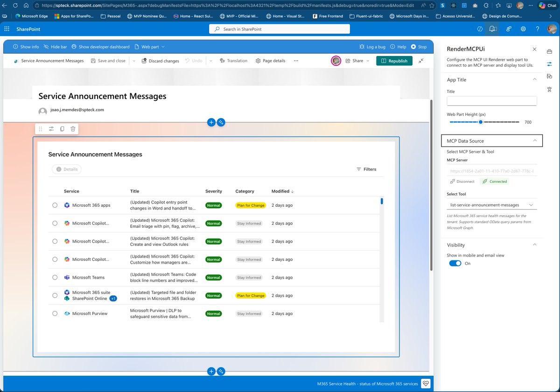Adjust the Web Part Height slider

pos(481,122)
